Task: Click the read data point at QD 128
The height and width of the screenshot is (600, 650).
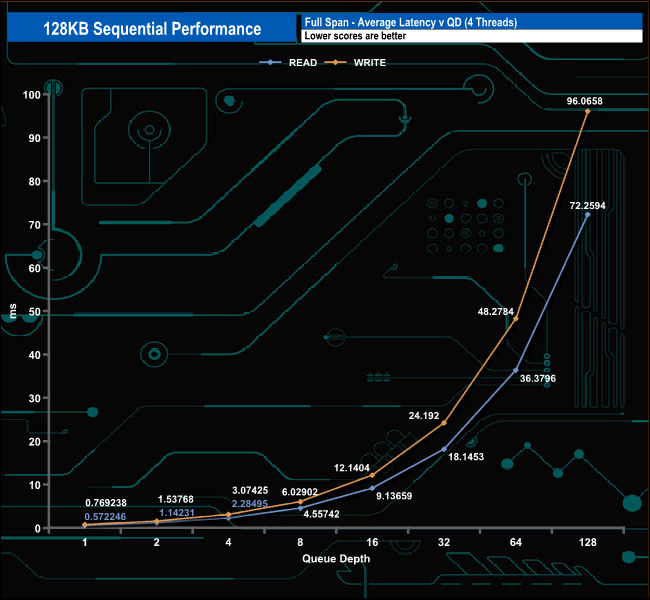Action: pyautogui.click(x=587, y=214)
